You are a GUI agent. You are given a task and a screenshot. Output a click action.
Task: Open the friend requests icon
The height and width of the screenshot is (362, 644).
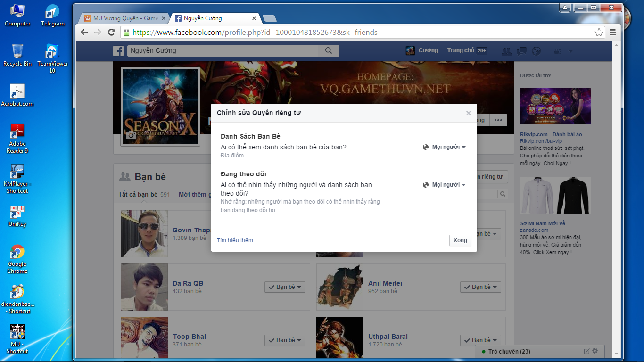[x=507, y=51]
